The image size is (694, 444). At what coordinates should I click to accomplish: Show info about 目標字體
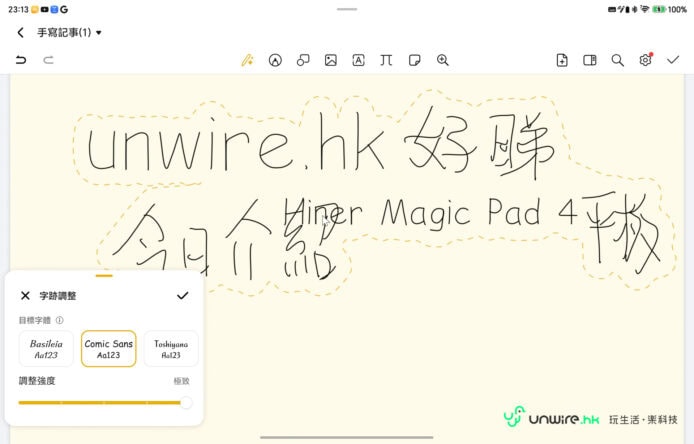[59, 320]
